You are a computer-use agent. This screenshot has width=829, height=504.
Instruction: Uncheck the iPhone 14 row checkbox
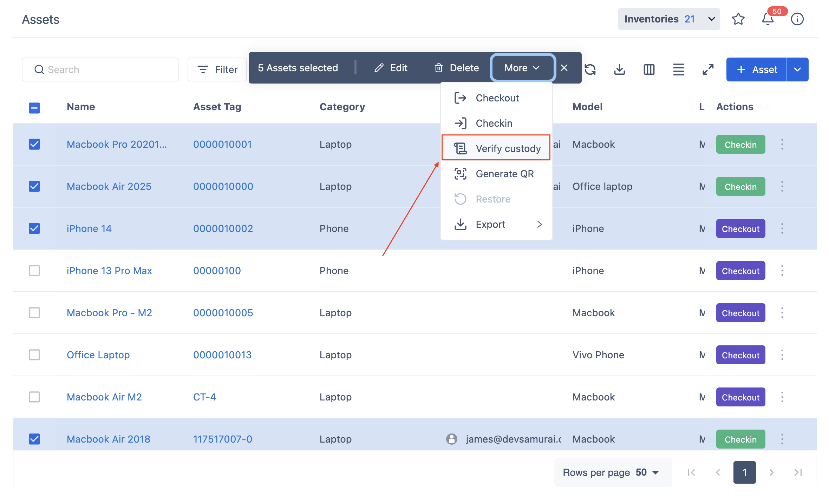34,228
